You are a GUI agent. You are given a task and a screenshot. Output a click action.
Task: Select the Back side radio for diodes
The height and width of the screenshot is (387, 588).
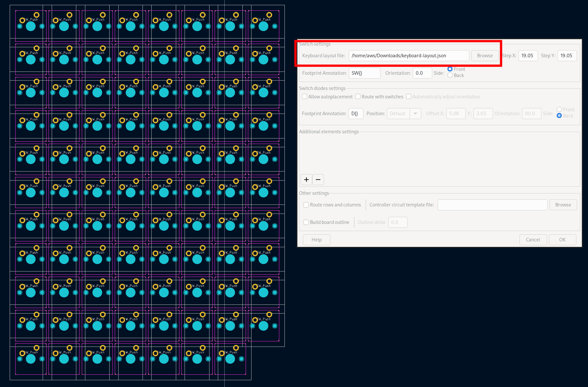559,116
